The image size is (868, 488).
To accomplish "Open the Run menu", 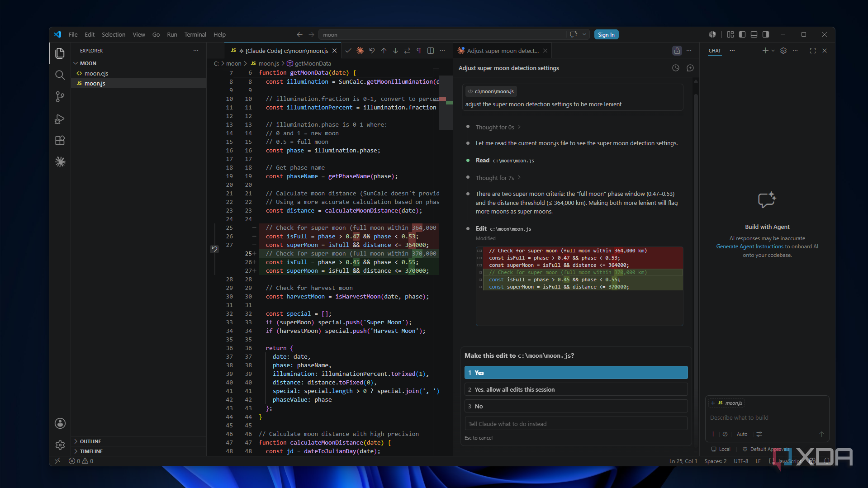I will tap(172, 34).
